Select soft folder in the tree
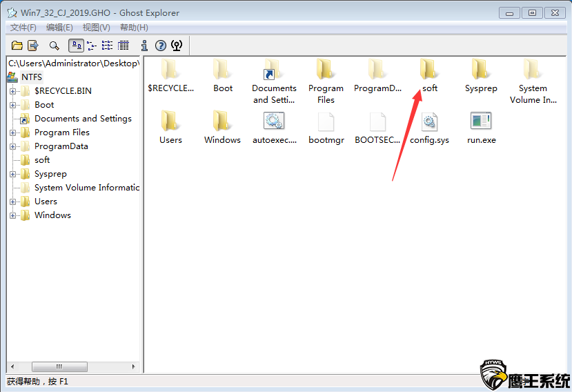Image resolution: width=572 pixels, height=392 pixels. coord(42,160)
